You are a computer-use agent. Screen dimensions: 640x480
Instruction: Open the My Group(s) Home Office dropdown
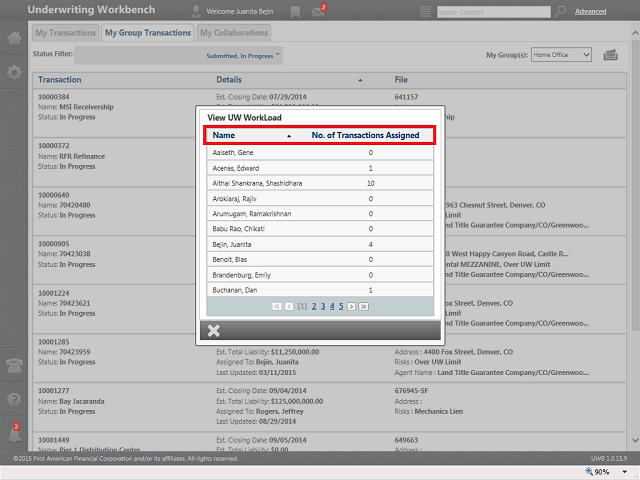tap(561, 55)
